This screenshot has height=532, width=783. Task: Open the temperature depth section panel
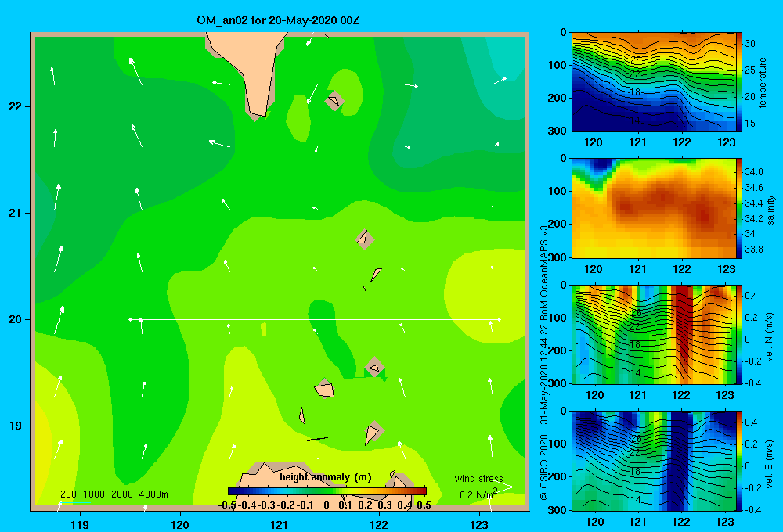[653, 82]
